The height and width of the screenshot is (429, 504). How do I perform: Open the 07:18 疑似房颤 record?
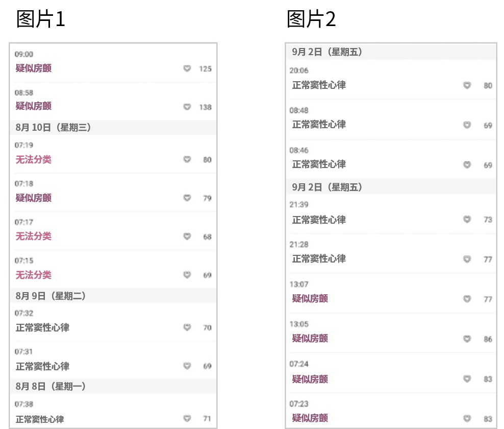pos(113,193)
